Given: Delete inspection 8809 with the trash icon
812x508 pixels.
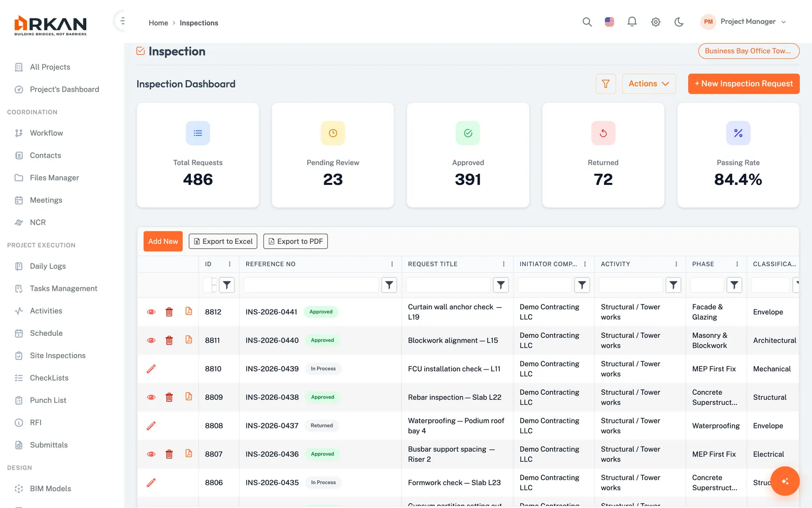Looking at the screenshot, I should tap(169, 397).
